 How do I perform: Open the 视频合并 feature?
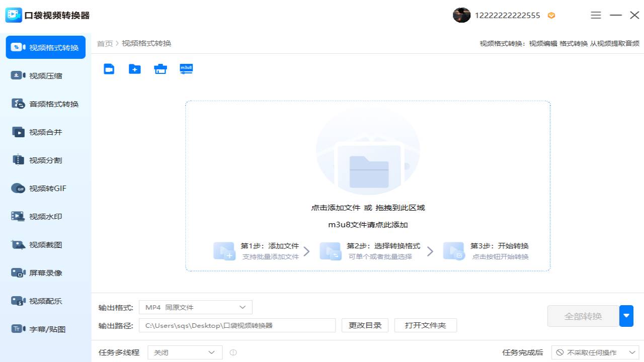coord(45,132)
